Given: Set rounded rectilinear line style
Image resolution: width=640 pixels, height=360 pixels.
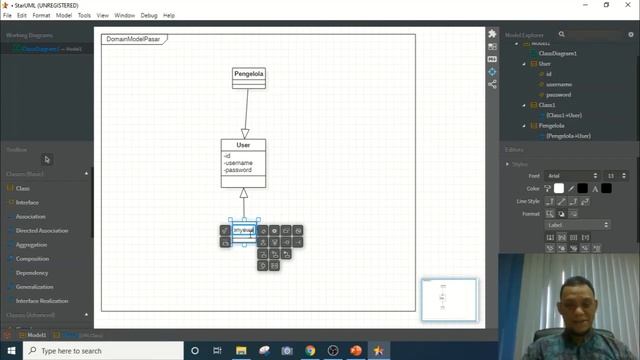Looking at the screenshot, I should 573,201.
